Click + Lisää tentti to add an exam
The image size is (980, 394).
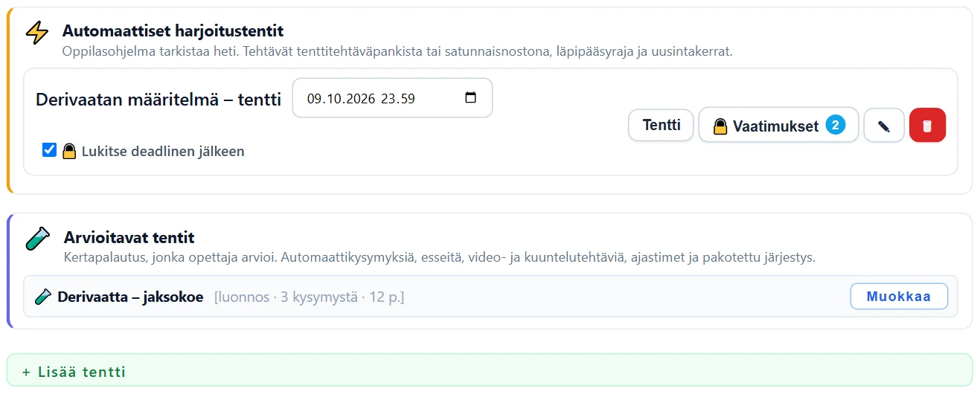tap(489, 372)
